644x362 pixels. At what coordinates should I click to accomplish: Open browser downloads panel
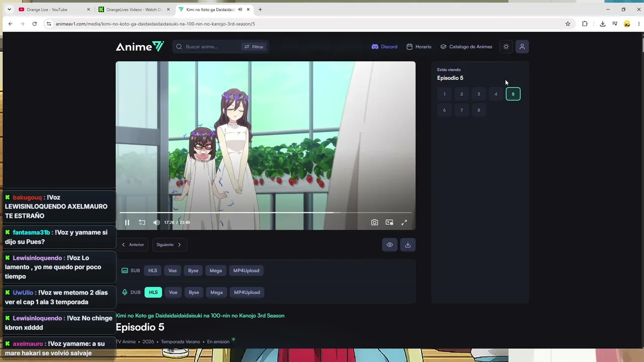coord(602,24)
